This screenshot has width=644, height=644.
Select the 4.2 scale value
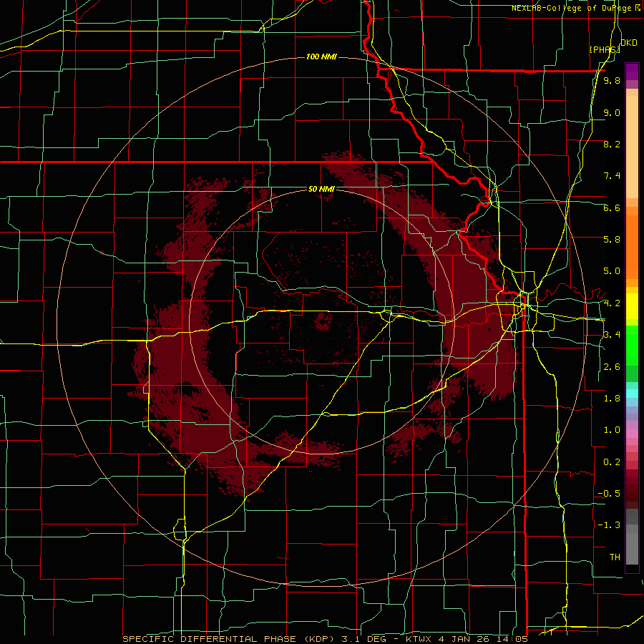click(612, 303)
